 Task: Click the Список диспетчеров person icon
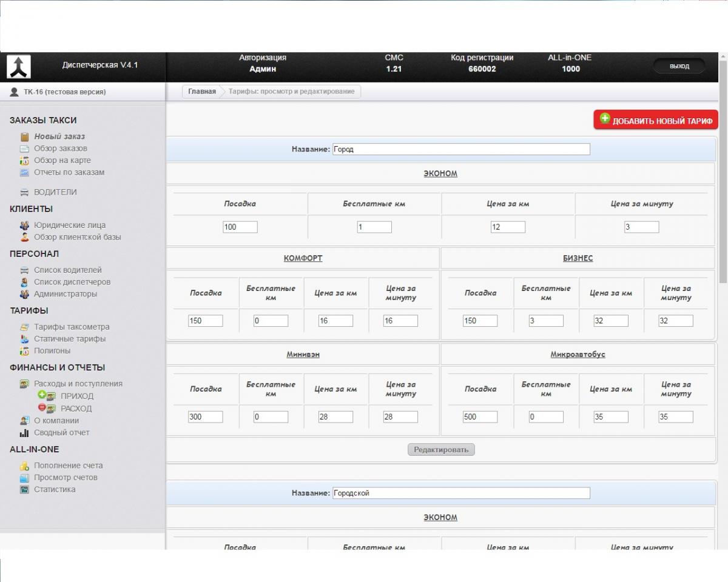point(24,282)
